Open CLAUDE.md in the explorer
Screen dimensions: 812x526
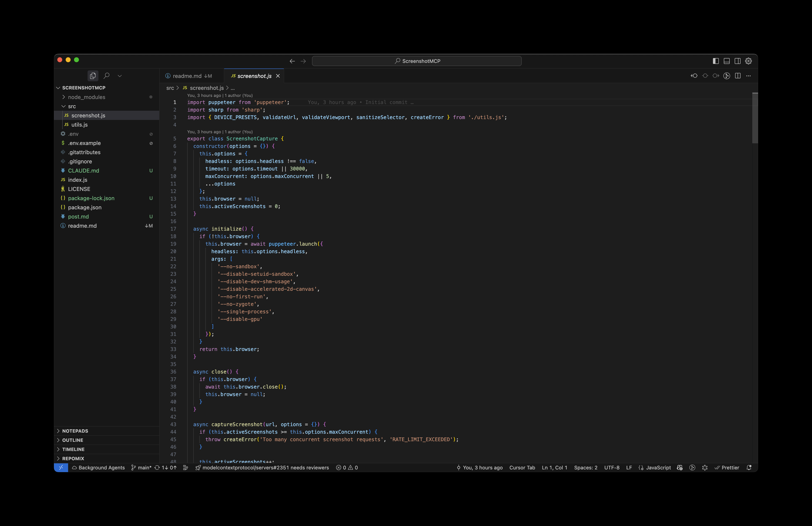[107, 170]
